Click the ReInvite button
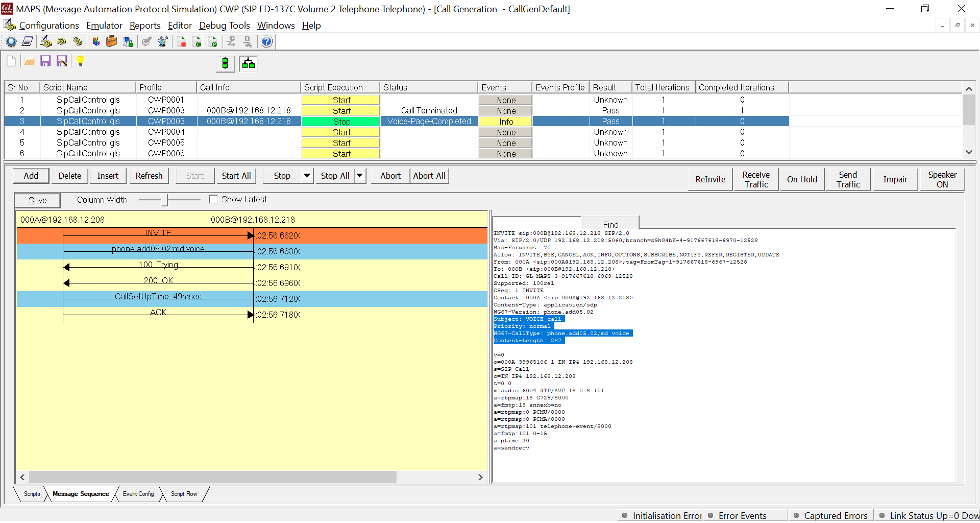 pyautogui.click(x=710, y=179)
